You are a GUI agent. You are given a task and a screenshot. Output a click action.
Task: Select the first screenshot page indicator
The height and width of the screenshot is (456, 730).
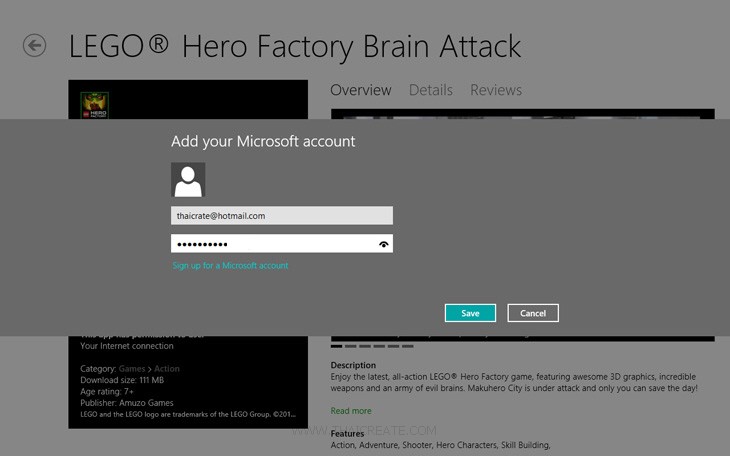(336, 346)
